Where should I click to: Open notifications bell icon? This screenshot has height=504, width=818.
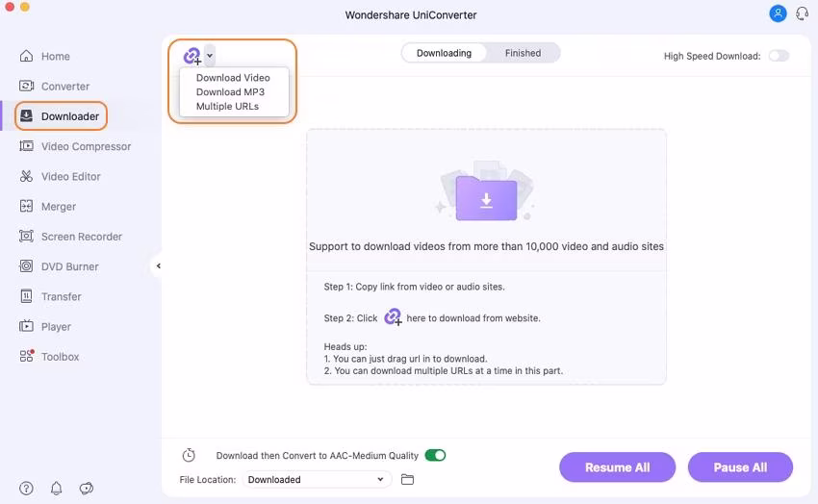click(56, 489)
